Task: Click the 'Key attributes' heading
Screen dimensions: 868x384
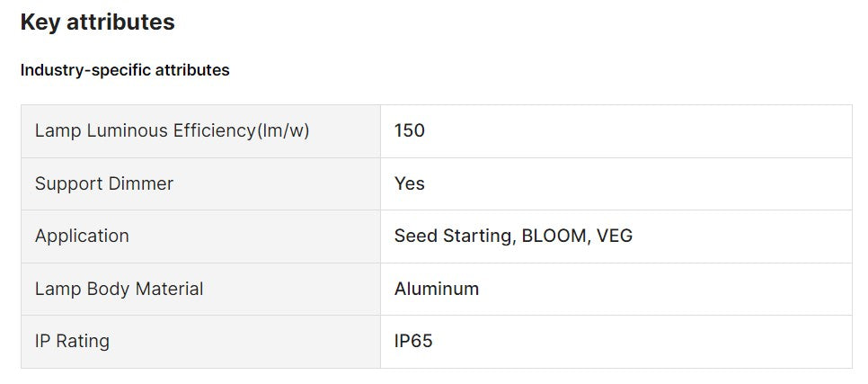Action: [x=97, y=22]
